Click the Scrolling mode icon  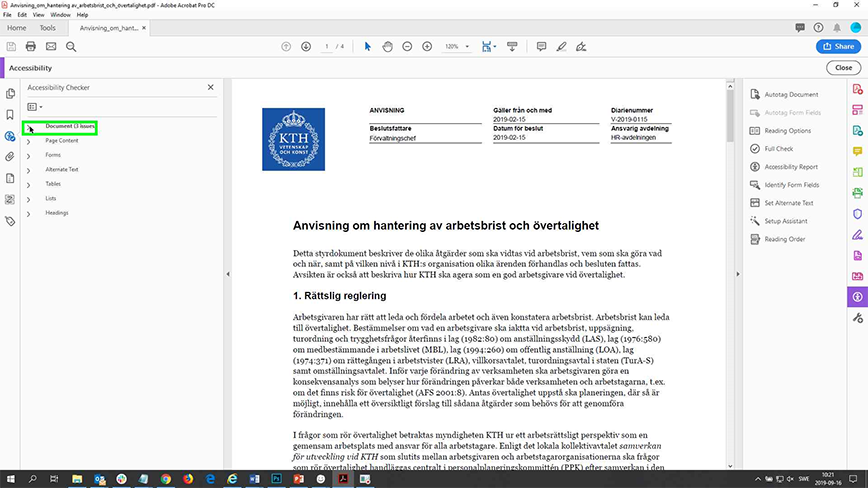point(512,46)
